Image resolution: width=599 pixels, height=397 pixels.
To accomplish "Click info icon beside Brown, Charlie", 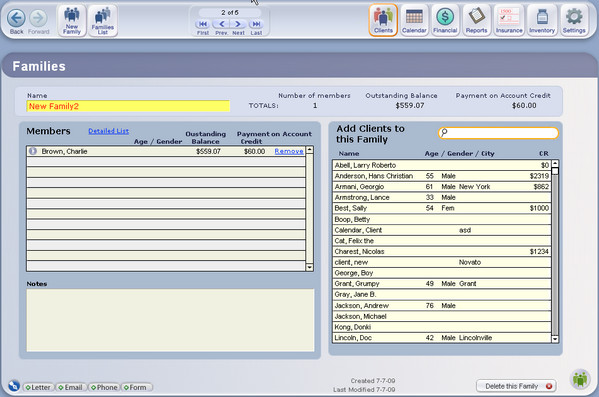I will pyautogui.click(x=33, y=151).
